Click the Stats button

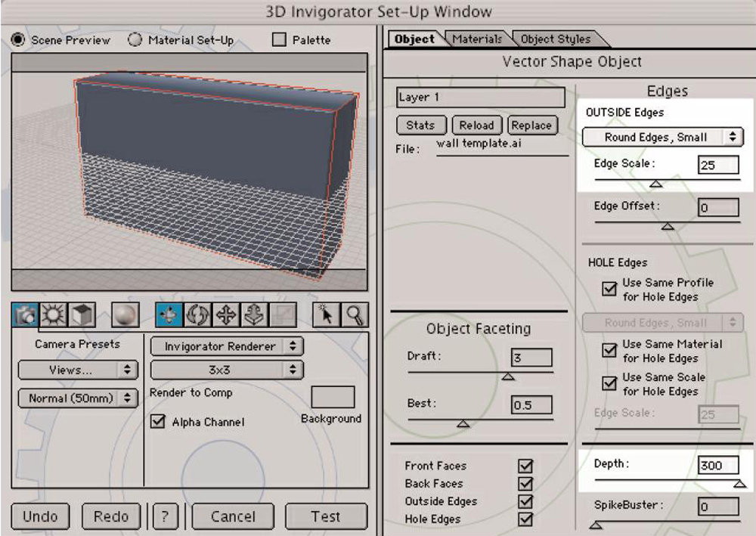click(421, 125)
